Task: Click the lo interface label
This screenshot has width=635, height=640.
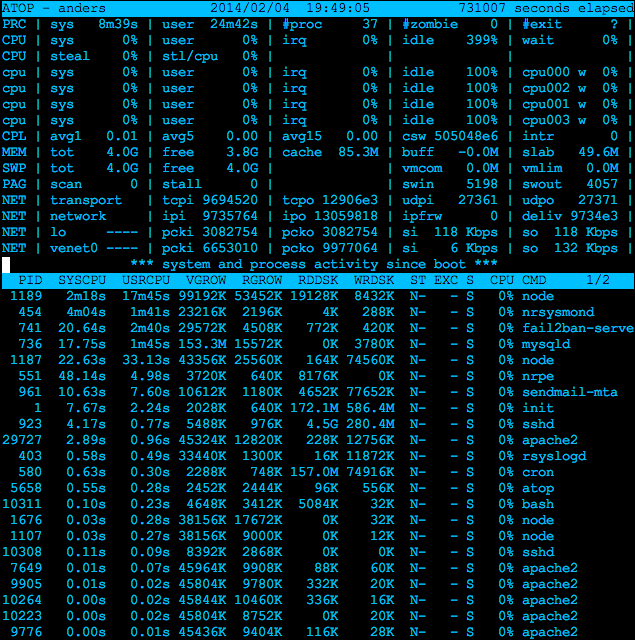Action: pyautogui.click(x=58, y=232)
